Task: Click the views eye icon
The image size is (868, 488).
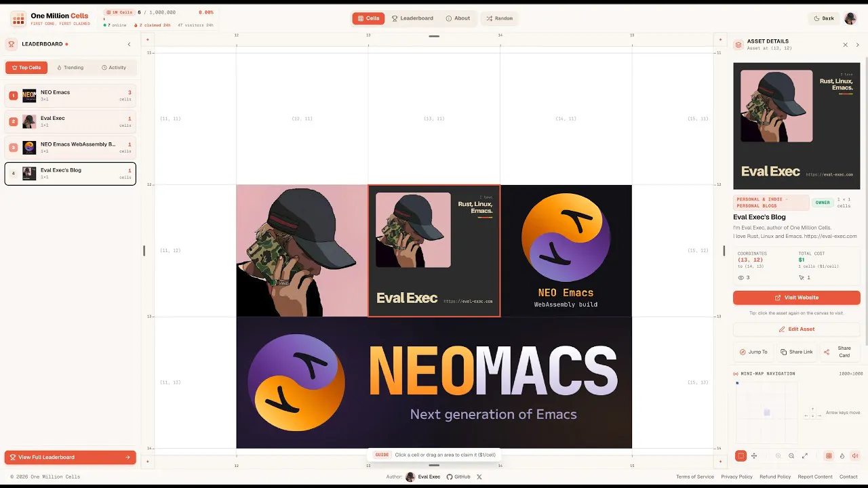Action: tap(741, 277)
